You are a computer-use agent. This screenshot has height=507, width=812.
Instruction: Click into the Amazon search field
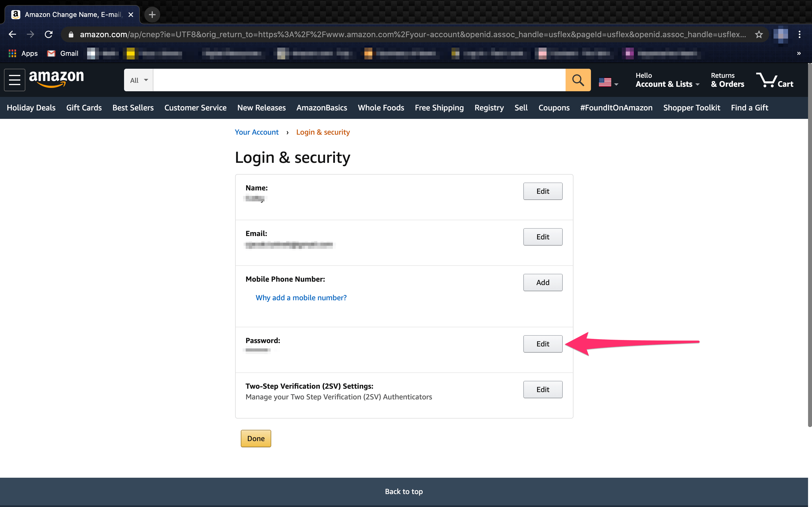click(359, 80)
